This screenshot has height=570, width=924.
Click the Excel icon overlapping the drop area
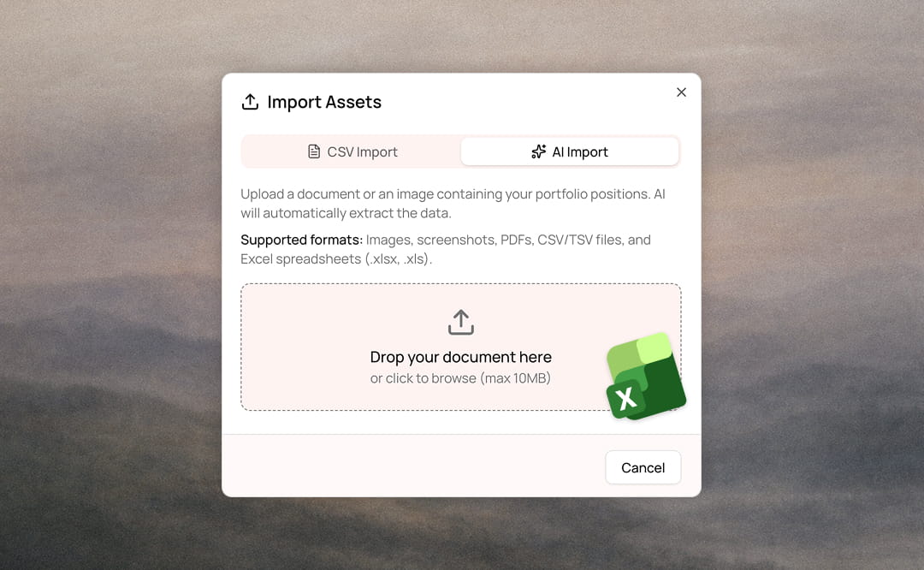[646, 377]
